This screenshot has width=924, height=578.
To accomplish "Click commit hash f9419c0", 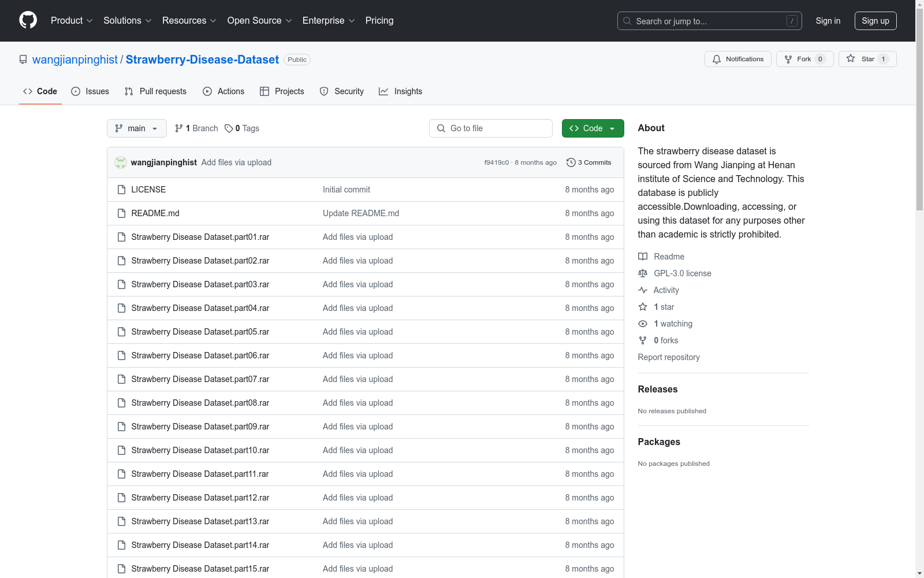I will click(497, 162).
